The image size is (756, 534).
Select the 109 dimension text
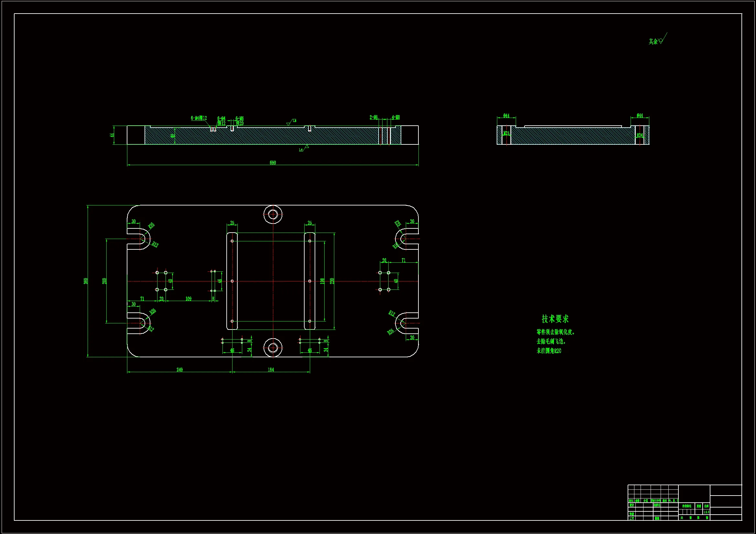pyautogui.click(x=188, y=299)
